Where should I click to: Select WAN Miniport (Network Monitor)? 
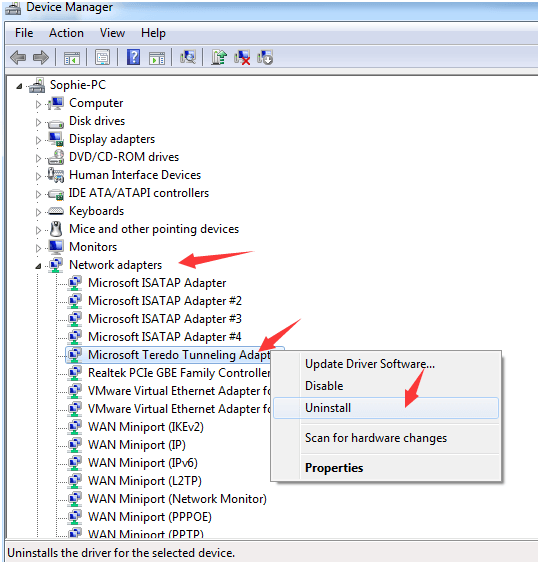(x=177, y=499)
